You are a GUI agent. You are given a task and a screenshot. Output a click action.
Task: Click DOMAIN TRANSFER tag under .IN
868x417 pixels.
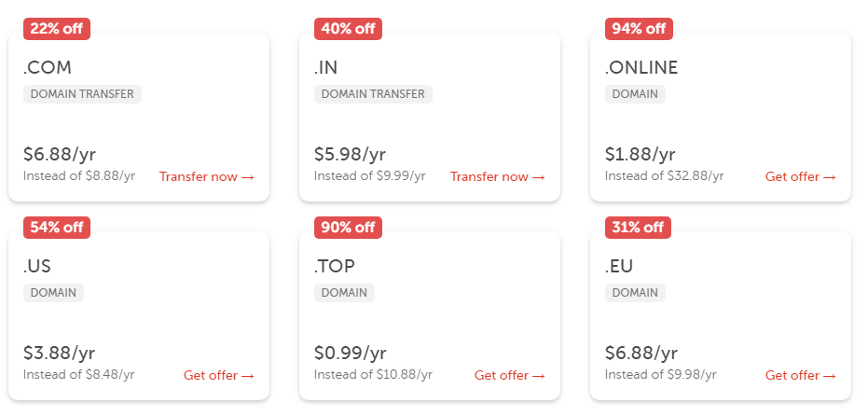pos(373,94)
